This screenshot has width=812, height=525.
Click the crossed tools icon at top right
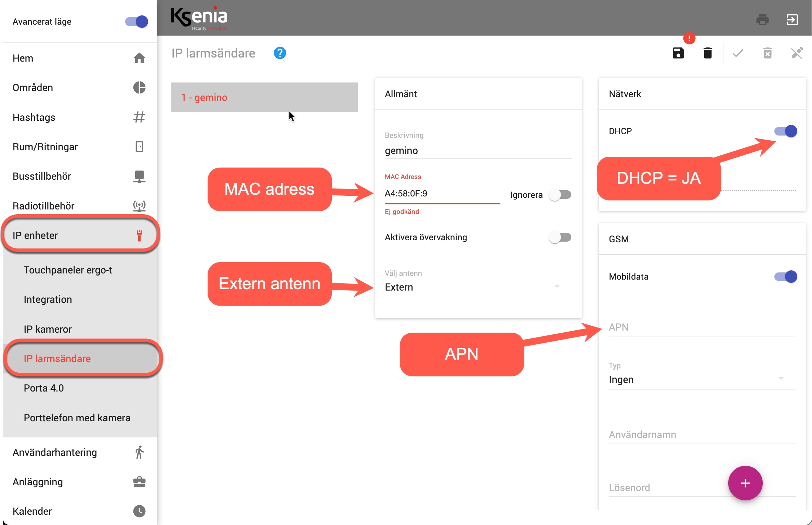[797, 53]
